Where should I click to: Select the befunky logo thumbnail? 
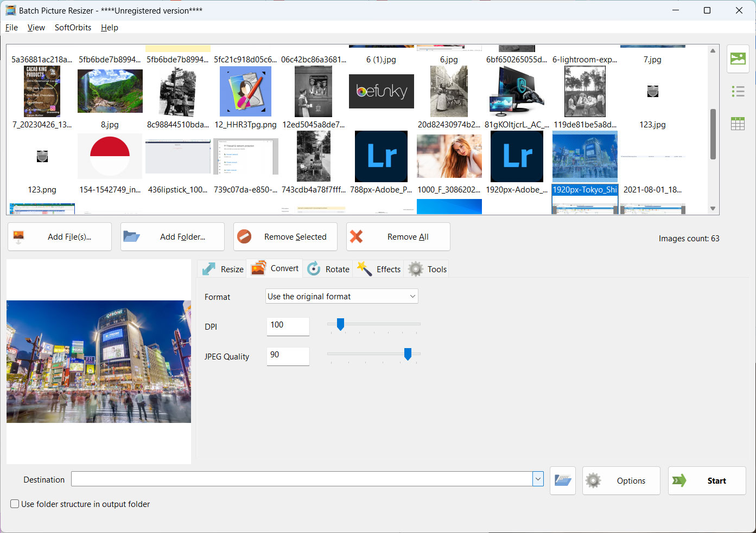coord(382,92)
